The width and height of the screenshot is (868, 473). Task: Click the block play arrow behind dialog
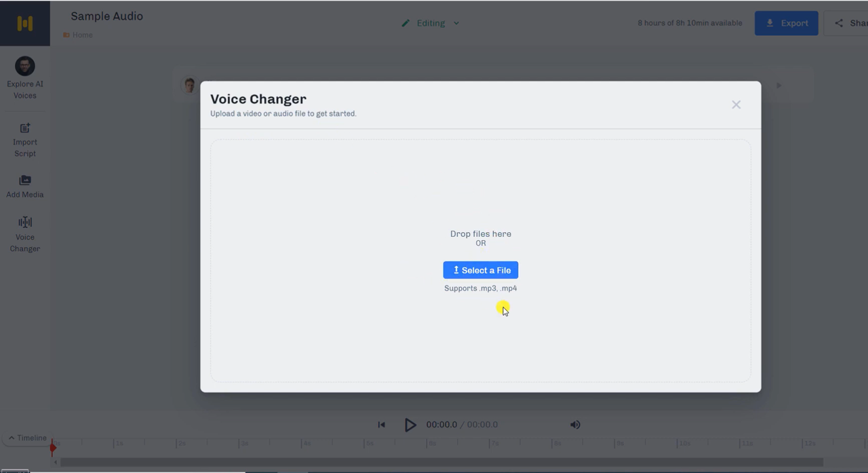tap(778, 86)
